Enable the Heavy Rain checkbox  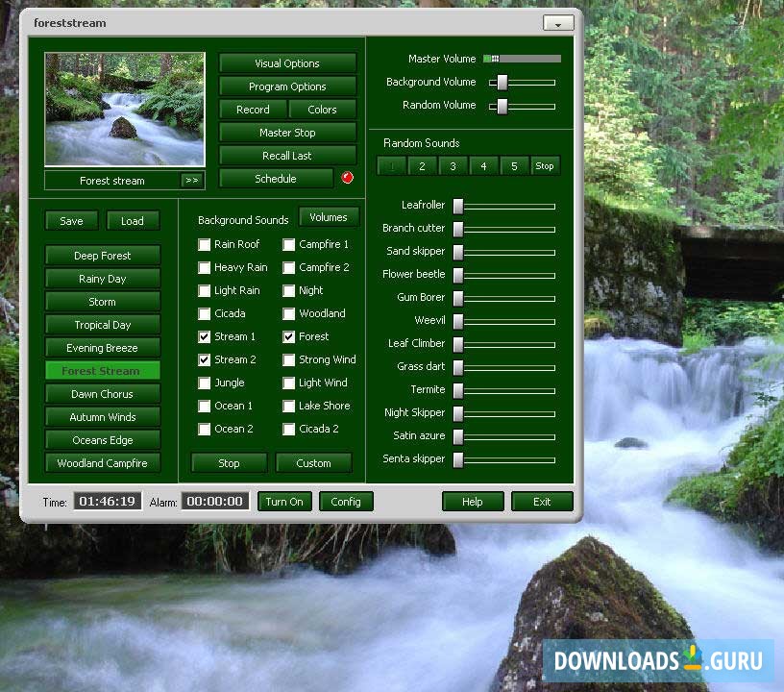(204, 267)
